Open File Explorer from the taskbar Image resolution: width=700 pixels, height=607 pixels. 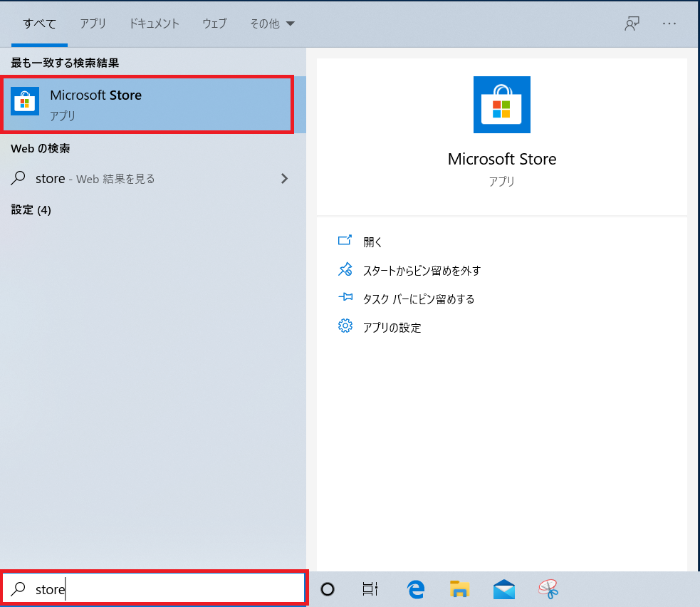click(x=459, y=589)
